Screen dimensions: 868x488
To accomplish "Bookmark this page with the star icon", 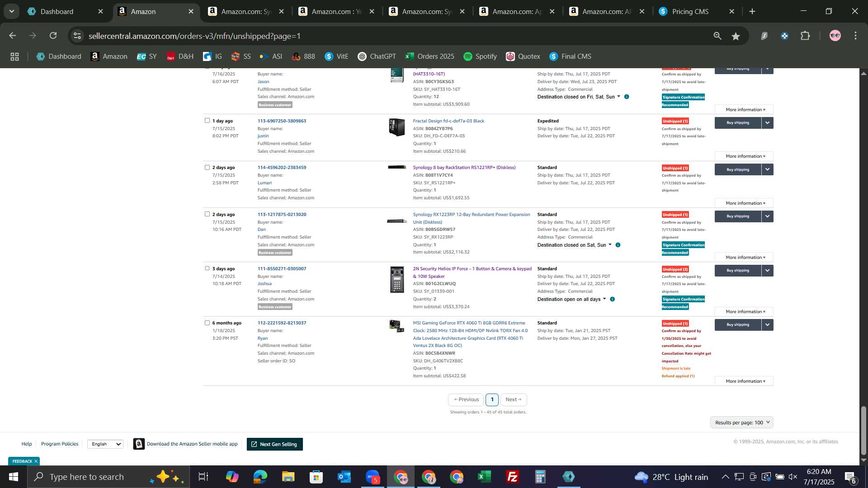I will click(x=736, y=36).
